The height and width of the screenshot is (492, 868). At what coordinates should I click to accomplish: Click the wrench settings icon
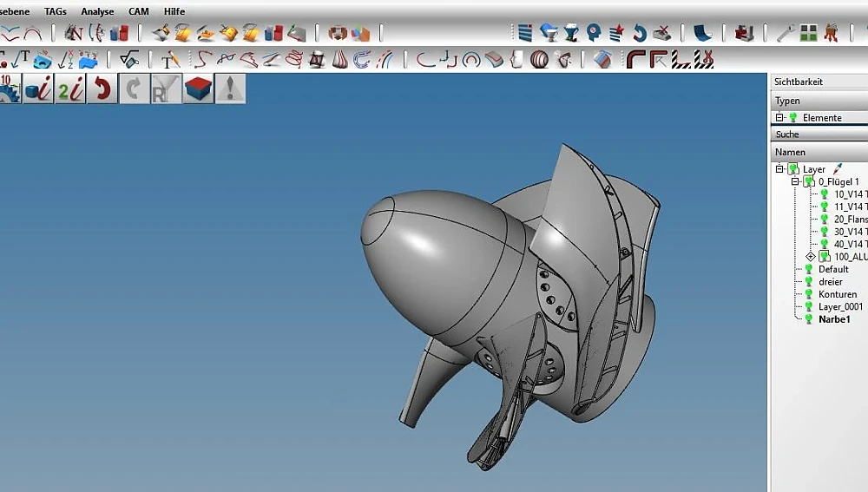pos(786,33)
